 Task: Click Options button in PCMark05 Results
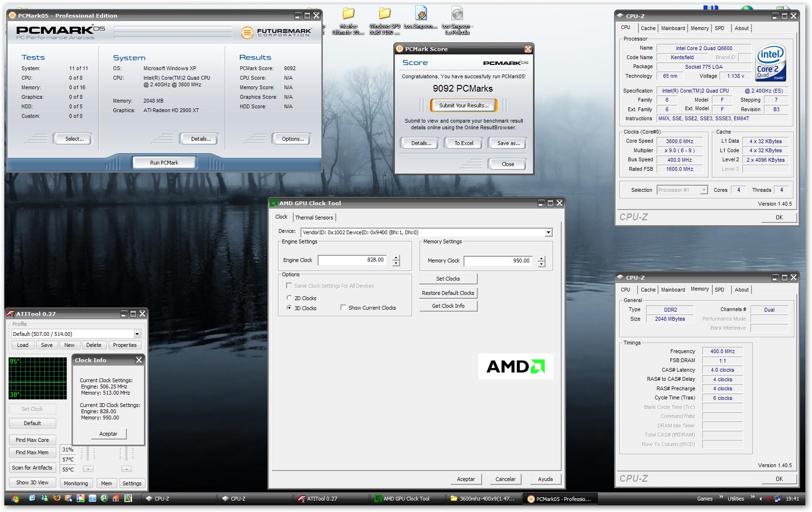293,139
